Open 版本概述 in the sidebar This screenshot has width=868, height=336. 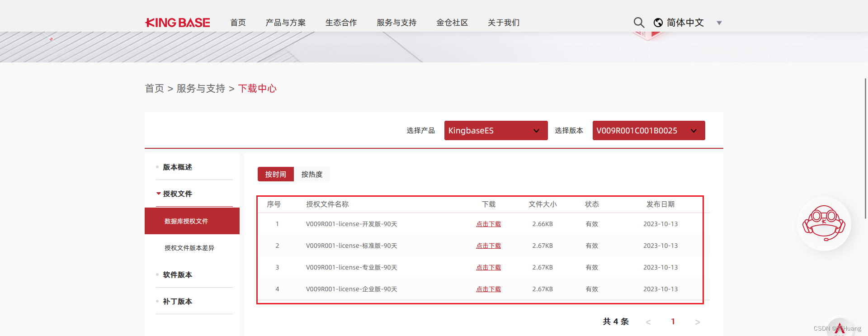177,167
